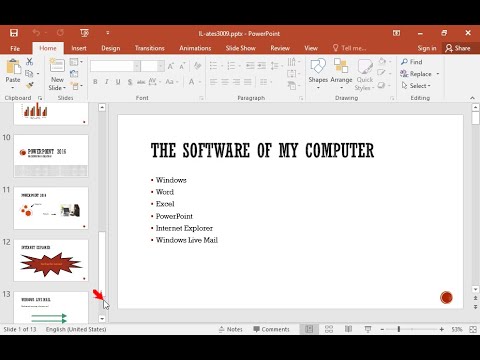Increase font size with the larger A
The width and height of the screenshot is (480, 360).
(170, 66)
